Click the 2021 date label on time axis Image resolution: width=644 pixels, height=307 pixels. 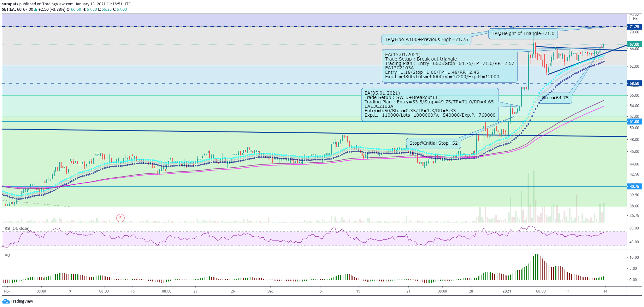tap(507, 291)
